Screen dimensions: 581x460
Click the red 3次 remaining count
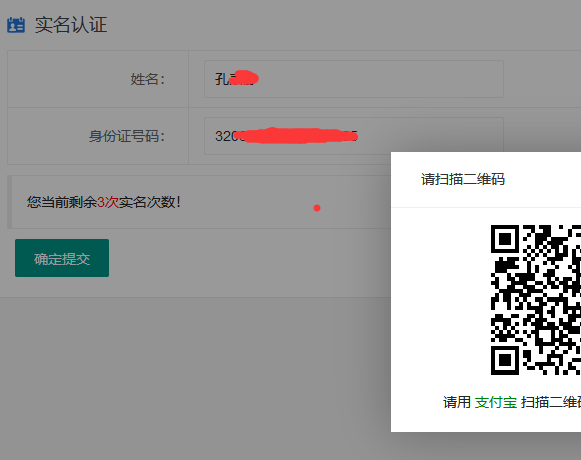pos(108,202)
